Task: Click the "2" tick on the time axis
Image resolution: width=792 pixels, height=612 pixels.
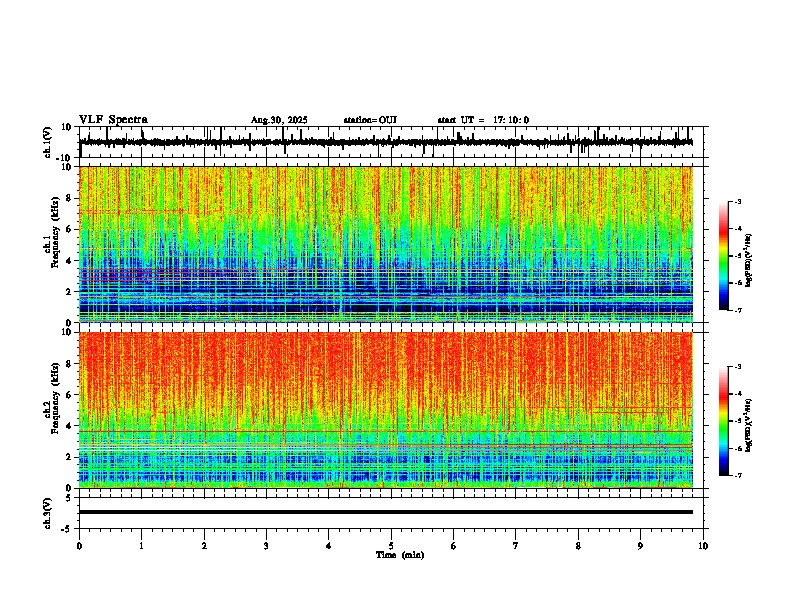Action: coord(204,546)
